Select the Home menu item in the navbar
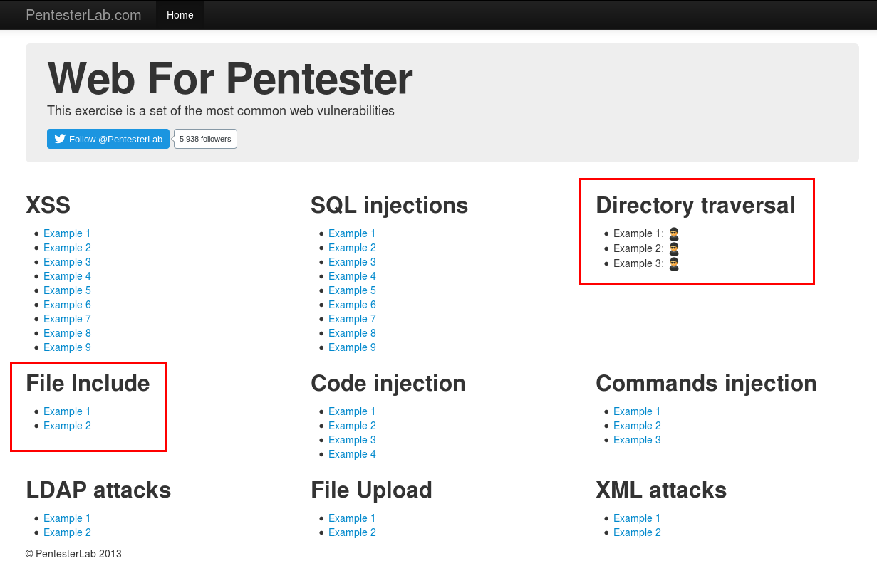This screenshot has width=877, height=588. pos(180,14)
